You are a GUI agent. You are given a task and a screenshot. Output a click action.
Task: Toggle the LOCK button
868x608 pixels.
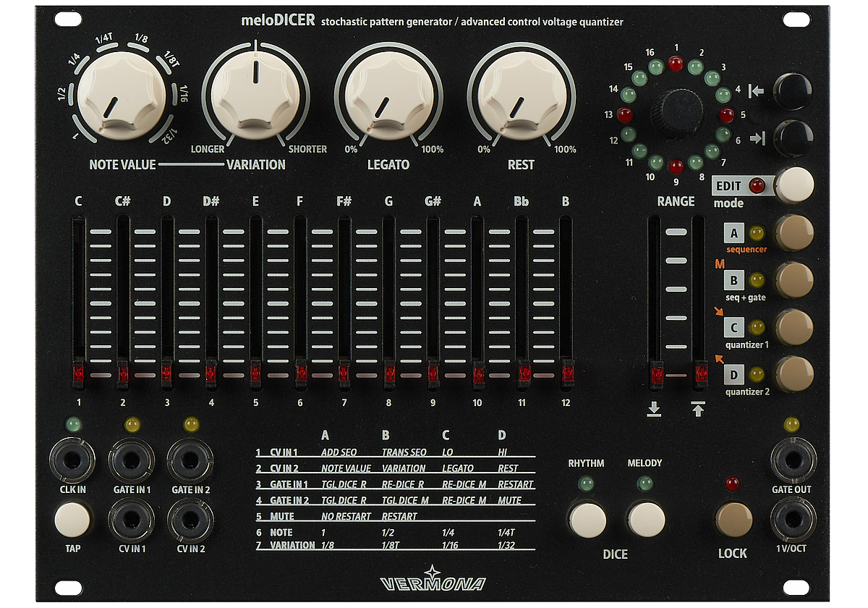point(733,519)
